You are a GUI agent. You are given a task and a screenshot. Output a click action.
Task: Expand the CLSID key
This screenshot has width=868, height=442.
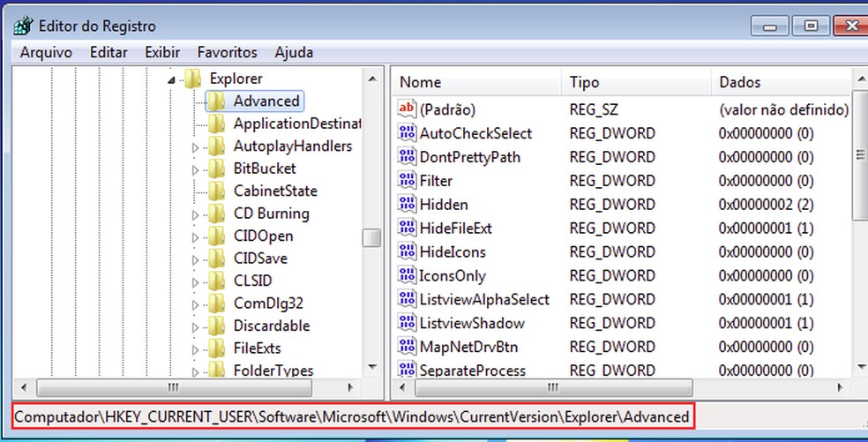click(195, 282)
